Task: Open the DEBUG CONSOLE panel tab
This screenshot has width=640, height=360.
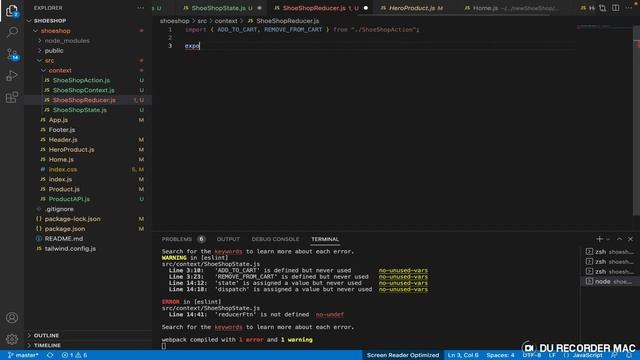Action: [275, 239]
